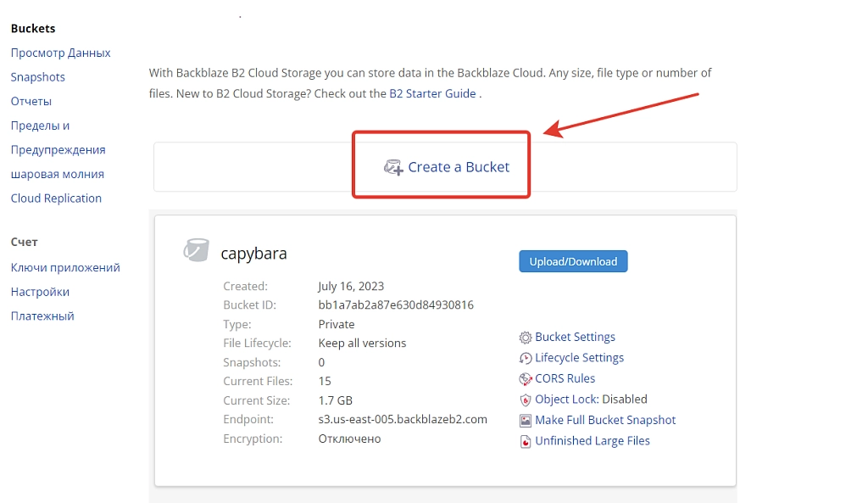The image size is (868, 503).
Task: Click the Current Size: label
Action: (x=256, y=400)
